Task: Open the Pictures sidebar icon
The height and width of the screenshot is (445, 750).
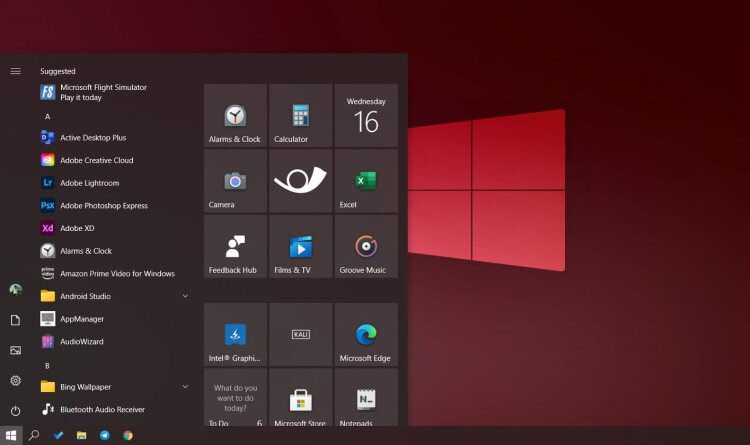Action: (x=15, y=350)
